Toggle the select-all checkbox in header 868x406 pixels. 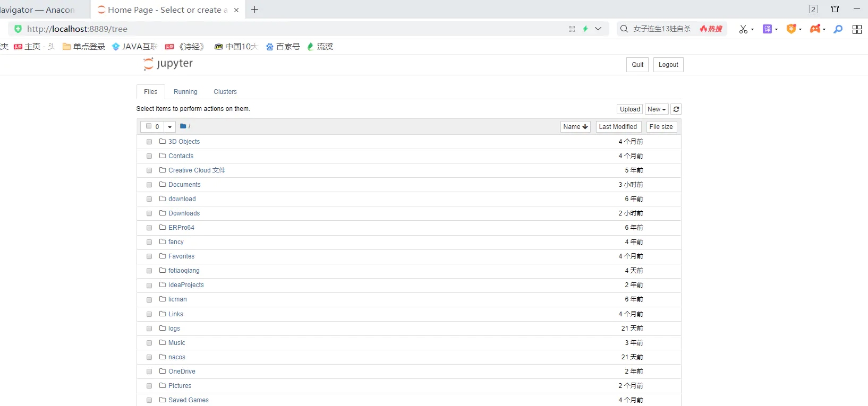tap(149, 126)
